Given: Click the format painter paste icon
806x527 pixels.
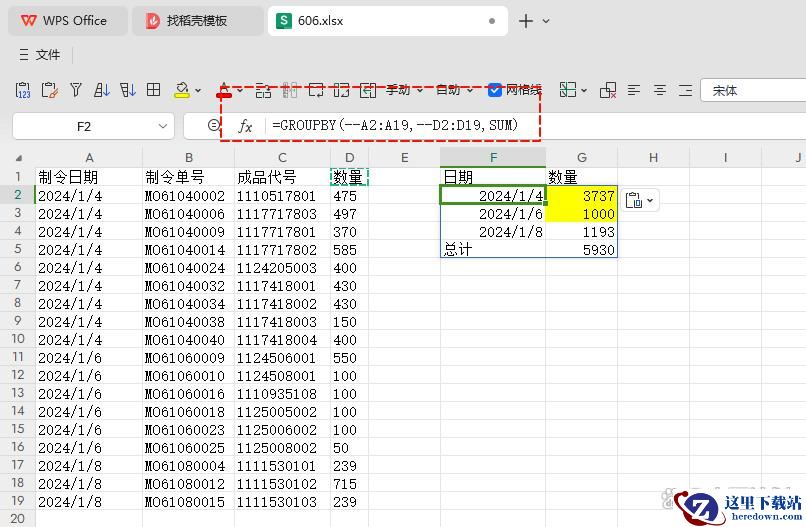Looking at the screenshot, I should coord(49,90).
